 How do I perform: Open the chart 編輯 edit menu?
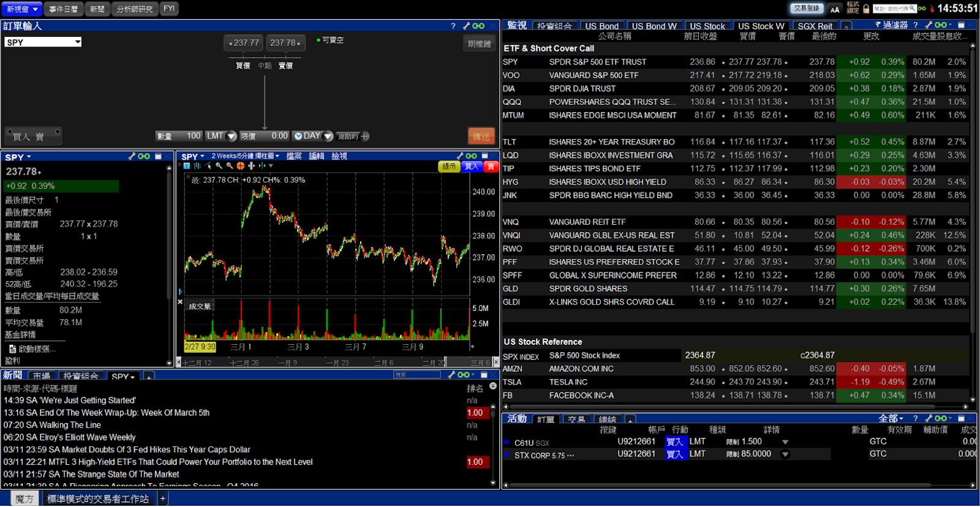(x=317, y=156)
